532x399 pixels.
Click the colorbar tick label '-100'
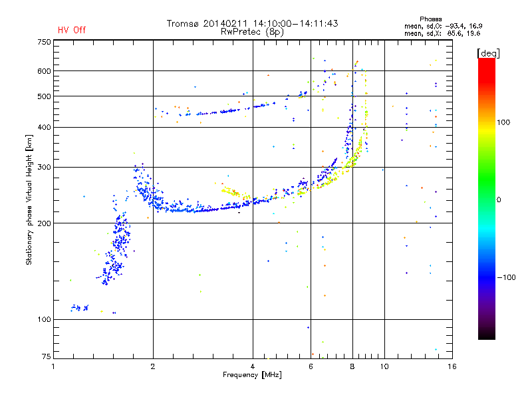pyautogui.click(x=506, y=277)
